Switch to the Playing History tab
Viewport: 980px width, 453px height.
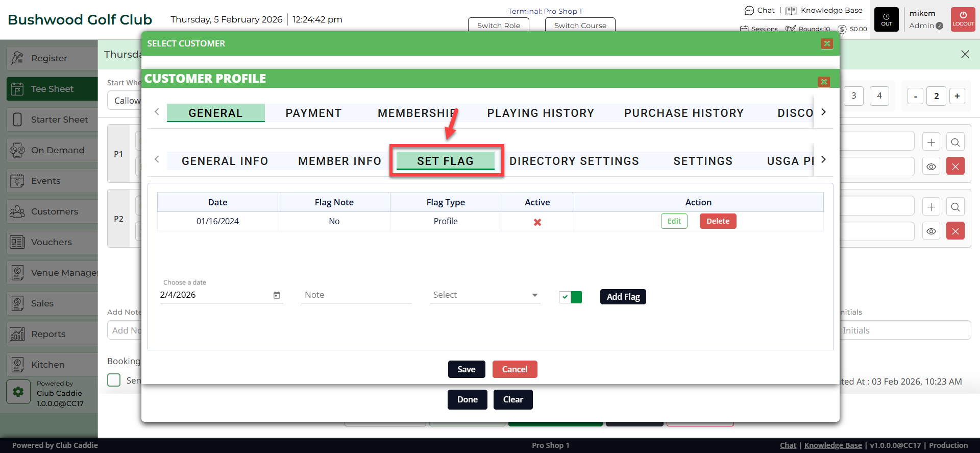tap(541, 113)
